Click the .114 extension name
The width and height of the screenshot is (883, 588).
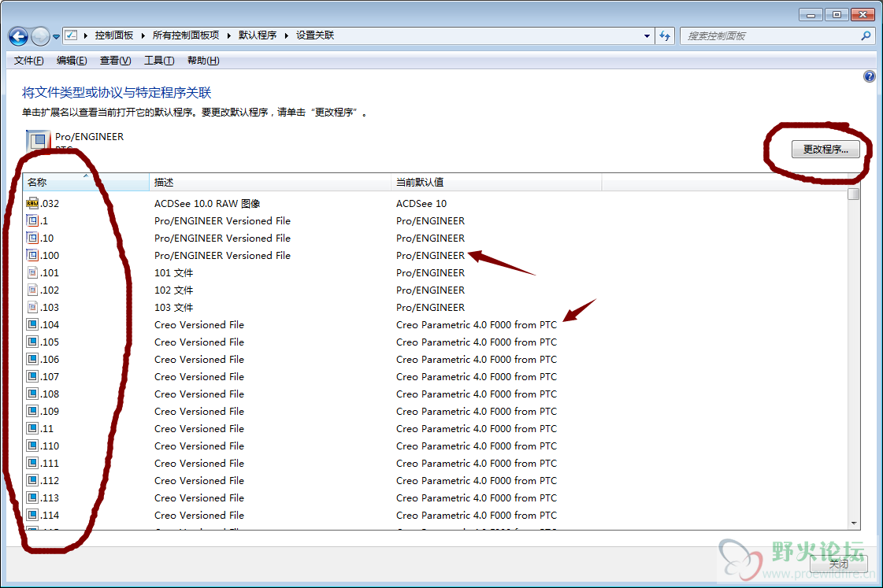coord(50,516)
